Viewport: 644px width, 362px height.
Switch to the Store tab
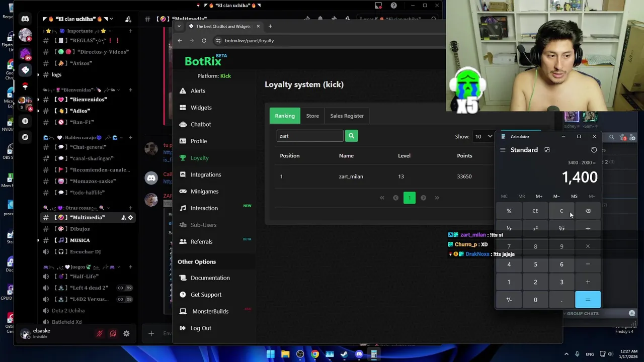[x=312, y=116]
